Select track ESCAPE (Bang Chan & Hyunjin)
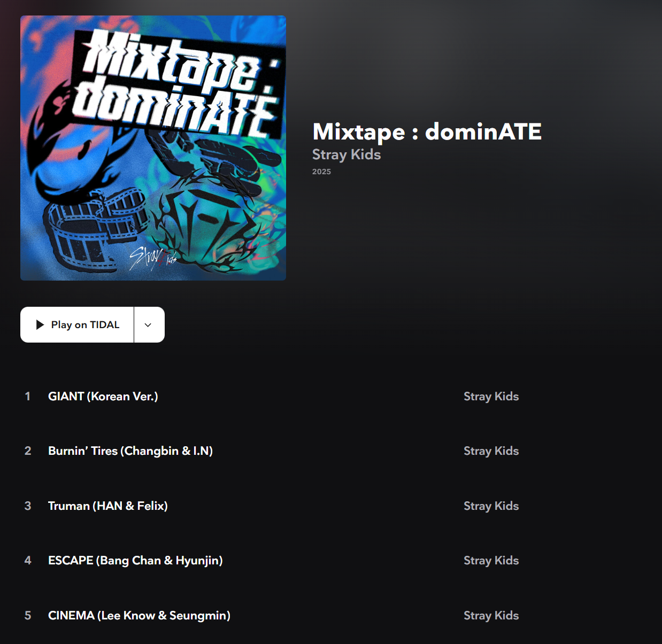The height and width of the screenshot is (644, 662). (135, 561)
